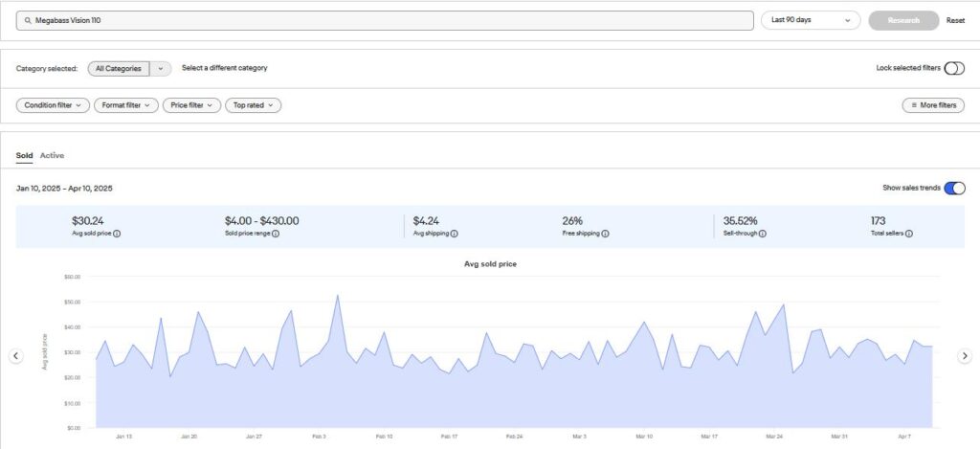This screenshot has width=980, height=449.
Task: Open the Last 90 days dropdown
Action: 811,21
